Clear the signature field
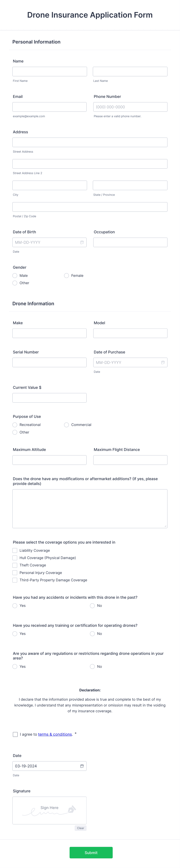 (81, 828)
